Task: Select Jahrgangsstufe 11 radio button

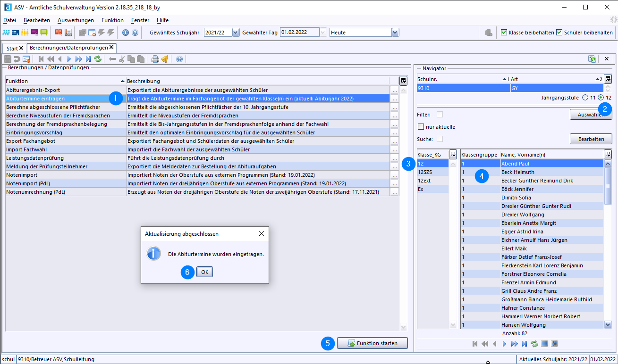Action: (585, 97)
